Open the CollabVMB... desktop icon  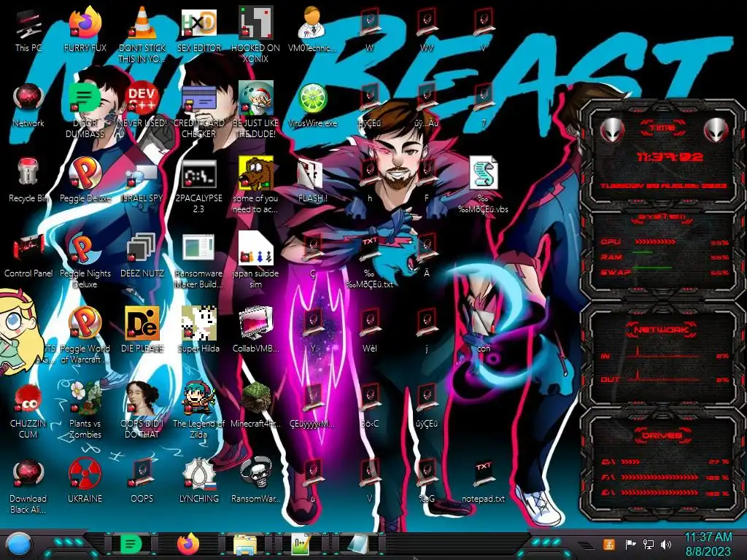point(256,330)
